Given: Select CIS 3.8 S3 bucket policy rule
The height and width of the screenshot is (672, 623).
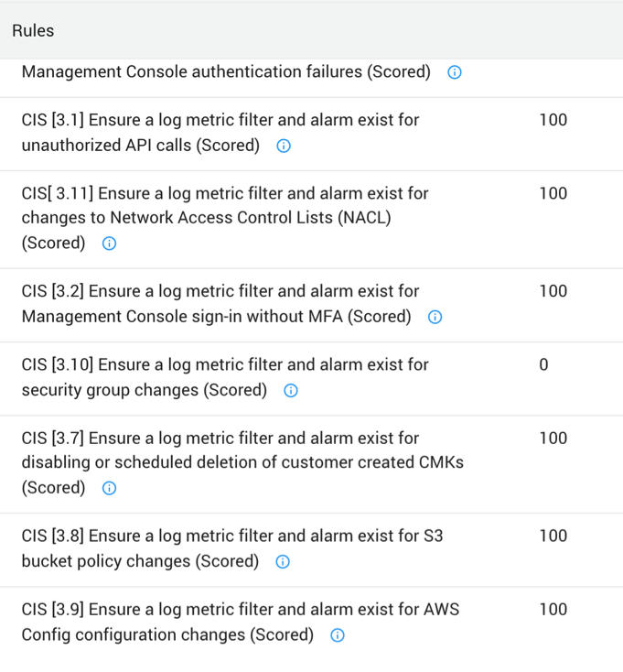Looking at the screenshot, I should [231, 537].
